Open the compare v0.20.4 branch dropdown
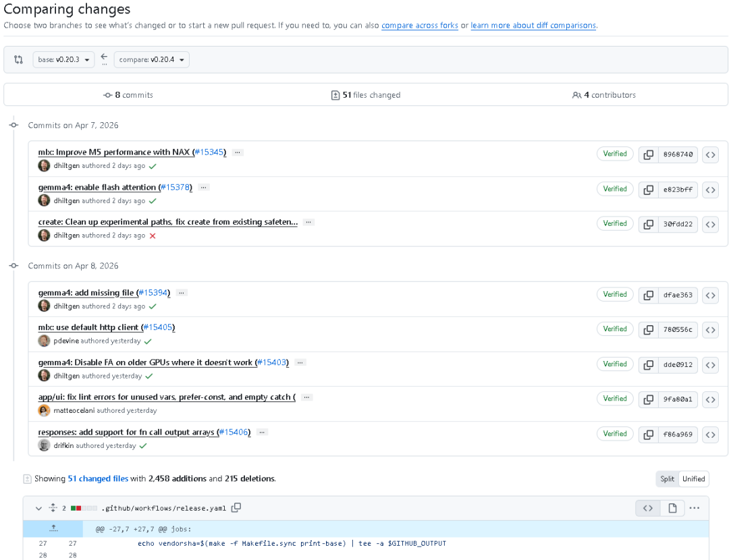Image resolution: width=729 pixels, height=560 pixels. [x=151, y=59]
